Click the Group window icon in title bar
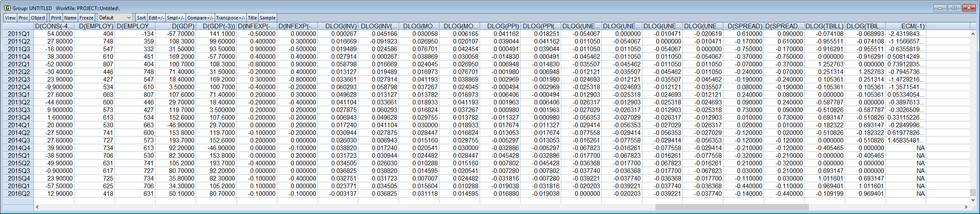Viewport: 980px width, 214px height. click(x=7, y=8)
